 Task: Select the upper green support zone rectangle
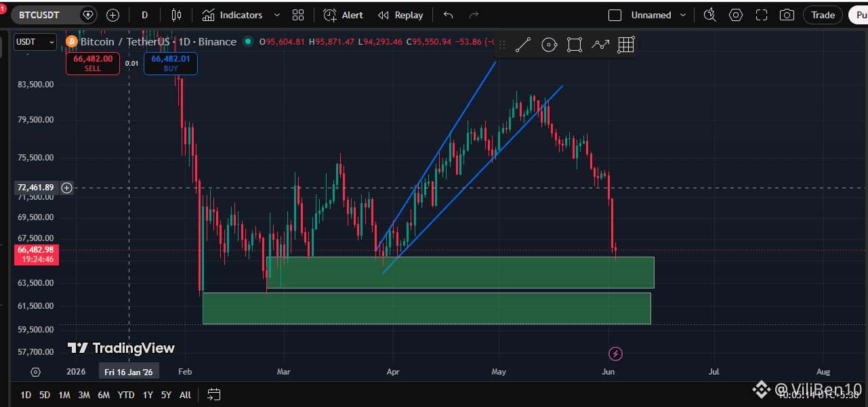[461, 272]
